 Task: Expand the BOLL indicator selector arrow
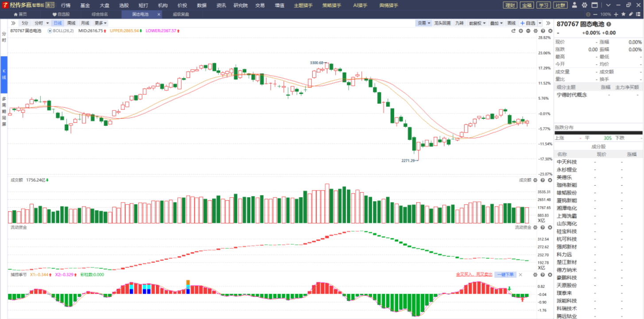[x=50, y=31]
